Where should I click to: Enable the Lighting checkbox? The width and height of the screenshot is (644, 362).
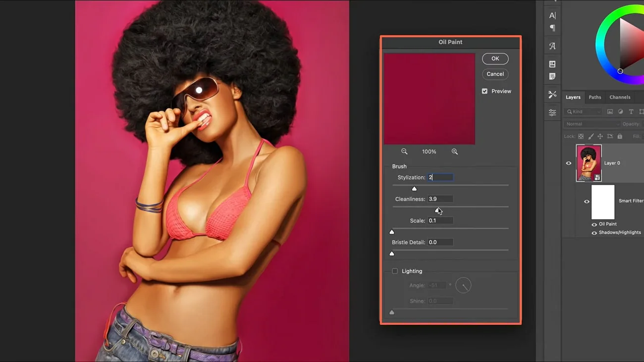[395, 271]
